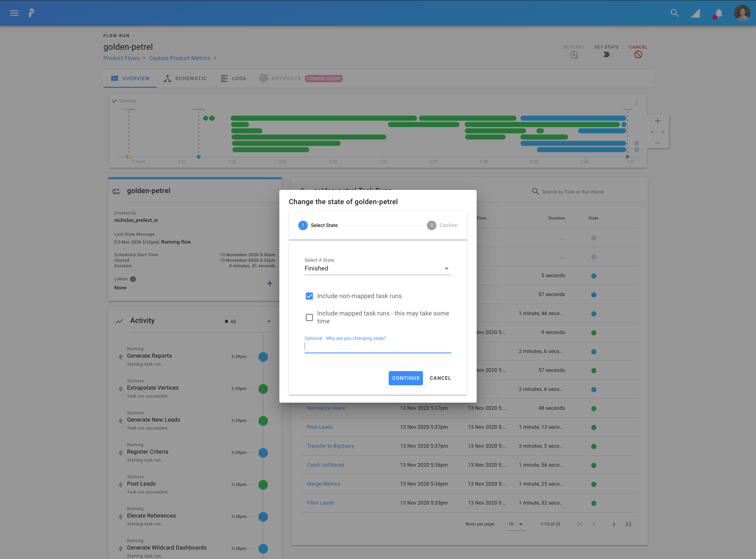This screenshot has height=559, width=756.
Task: Open the notifications bell
Action: (x=719, y=13)
